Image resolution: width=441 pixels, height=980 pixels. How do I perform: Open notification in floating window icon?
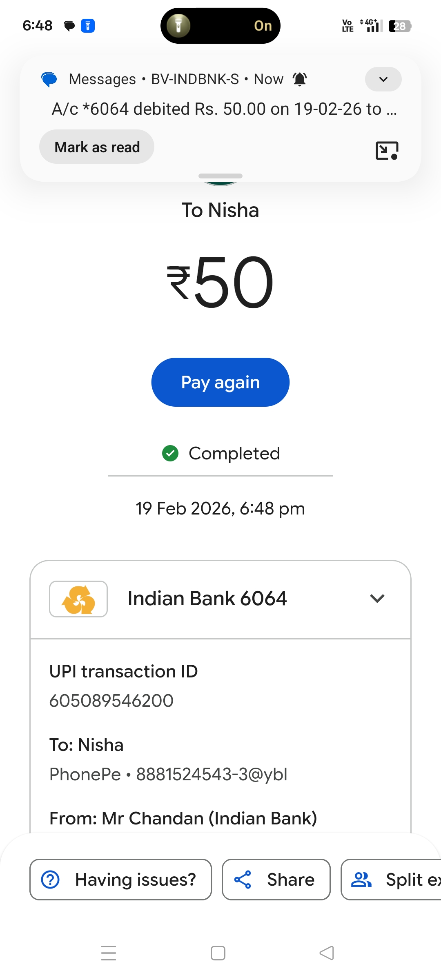[x=387, y=151]
